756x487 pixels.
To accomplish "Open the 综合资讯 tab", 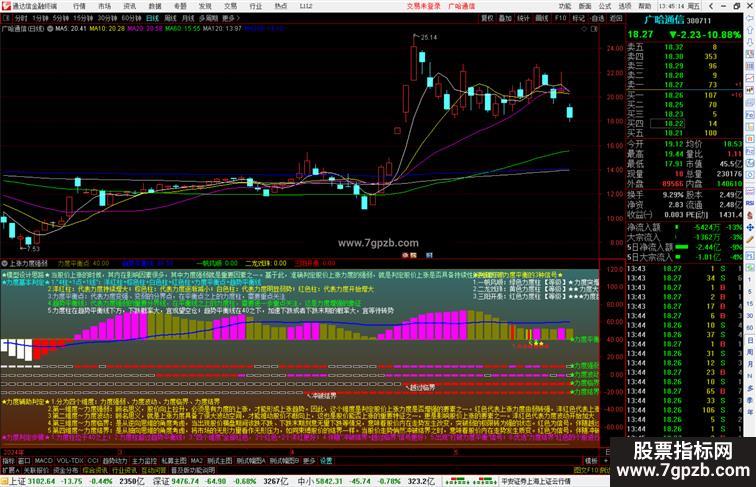I will pyautogui.click(x=95, y=470).
